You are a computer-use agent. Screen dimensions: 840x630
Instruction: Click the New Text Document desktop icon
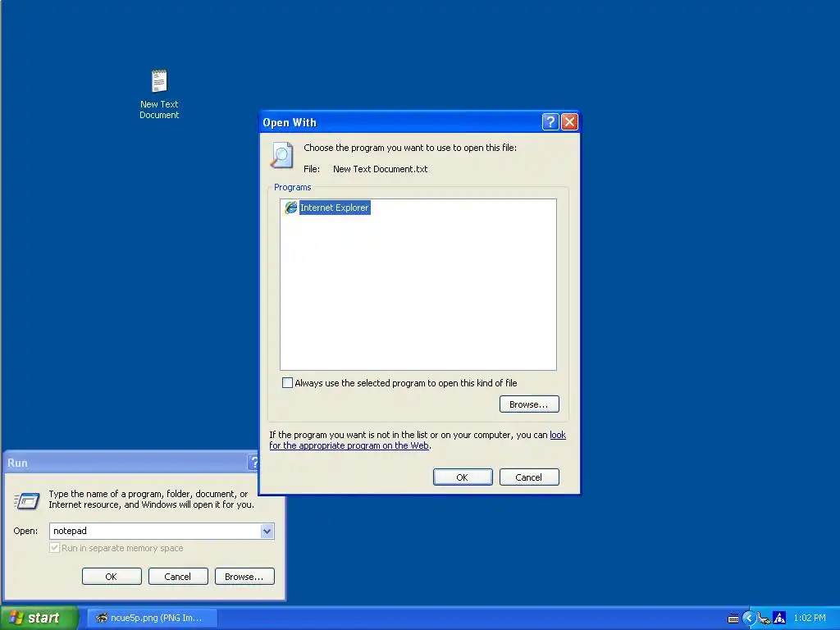[x=159, y=94]
